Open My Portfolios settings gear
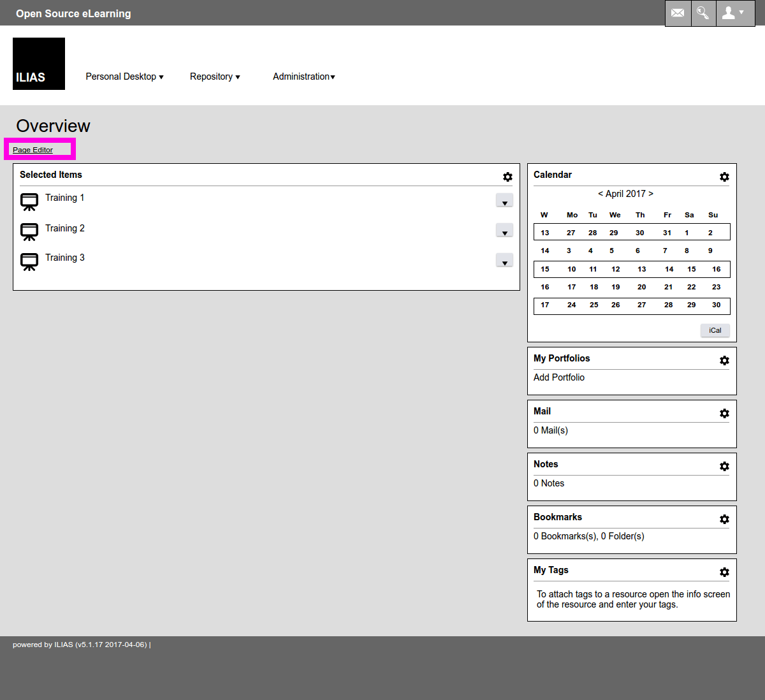765x700 pixels. [724, 360]
